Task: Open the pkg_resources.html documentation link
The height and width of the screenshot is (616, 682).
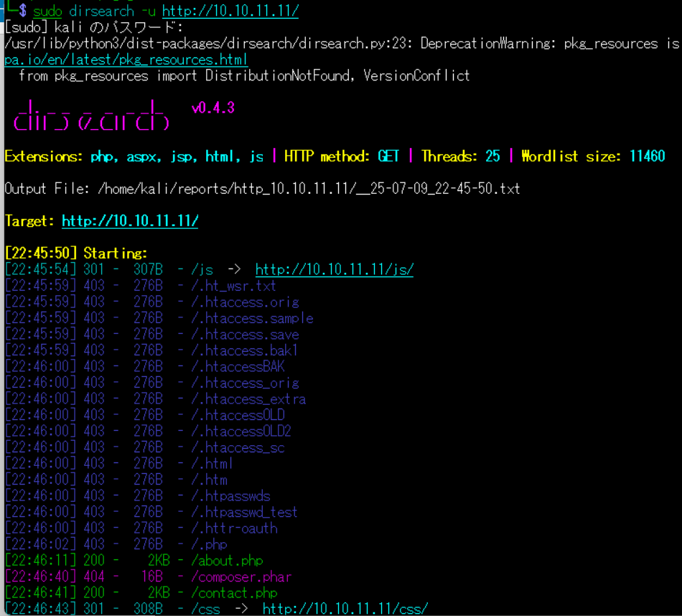Action: tap(126, 60)
